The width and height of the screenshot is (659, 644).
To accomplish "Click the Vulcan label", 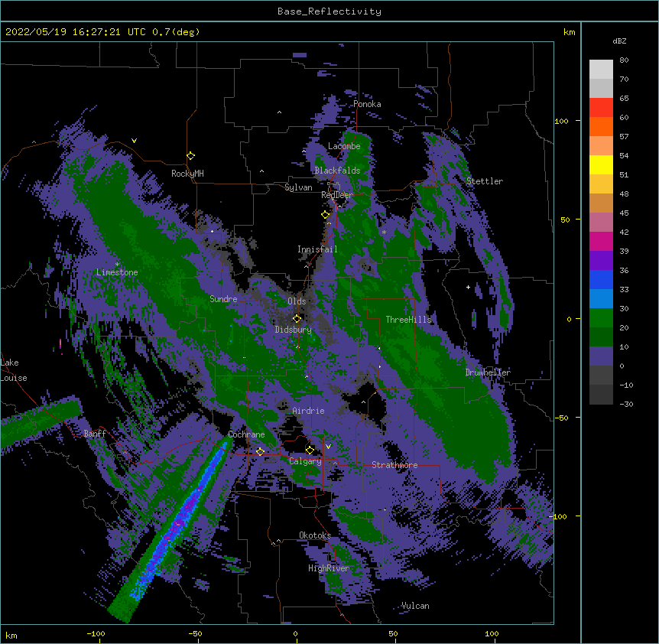I will coord(415,606).
